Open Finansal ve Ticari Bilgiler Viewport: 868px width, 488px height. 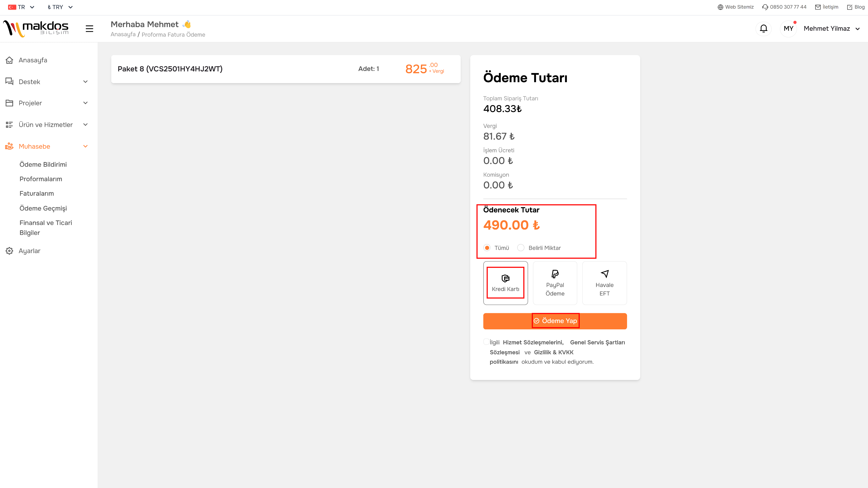pos(46,228)
